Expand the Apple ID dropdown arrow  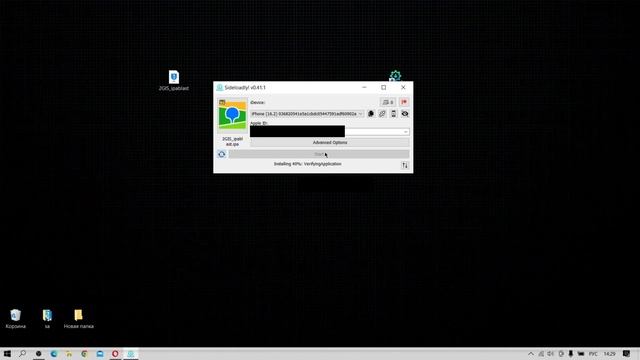click(x=405, y=132)
